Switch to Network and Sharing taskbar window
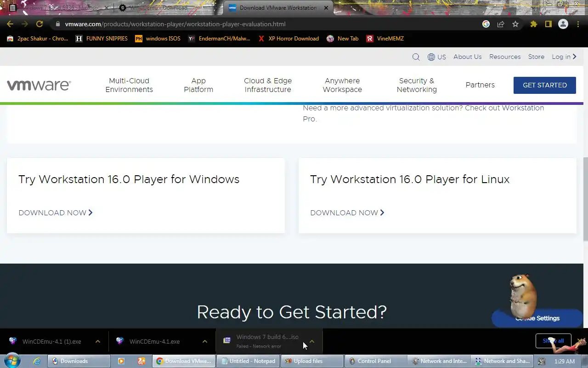Screen dimensions: 588x368 (x=503, y=361)
